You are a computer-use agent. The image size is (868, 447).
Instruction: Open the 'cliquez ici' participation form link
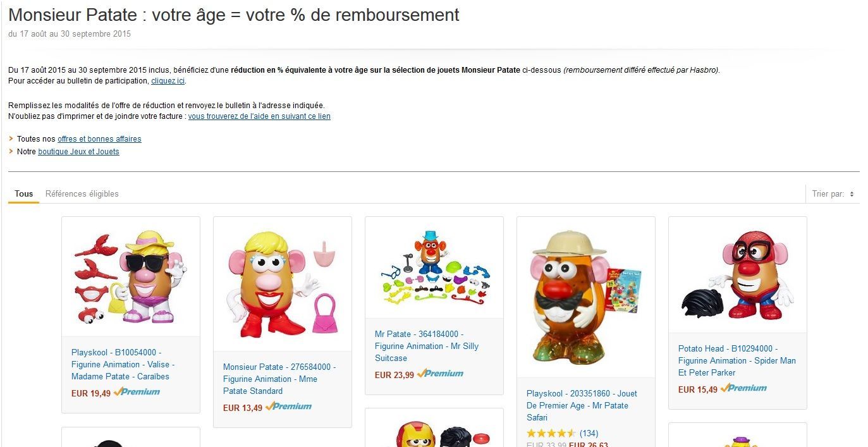click(x=168, y=81)
